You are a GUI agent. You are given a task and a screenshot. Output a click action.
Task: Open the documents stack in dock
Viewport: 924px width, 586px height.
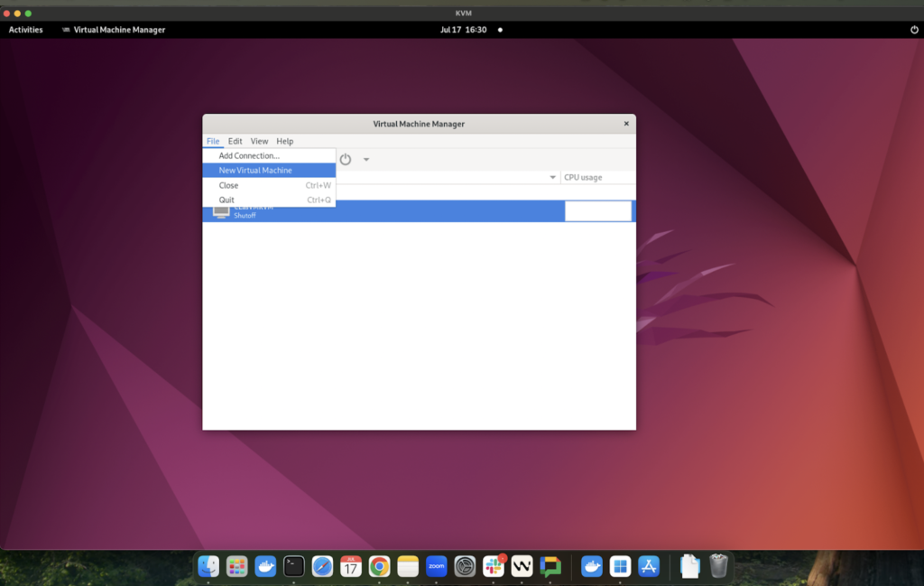coord(690,566)
